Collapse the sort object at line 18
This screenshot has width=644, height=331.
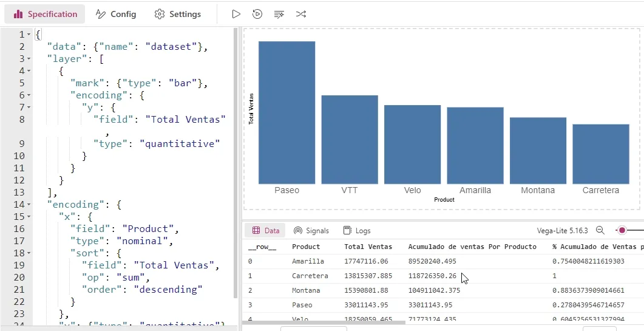click(29, 253)
